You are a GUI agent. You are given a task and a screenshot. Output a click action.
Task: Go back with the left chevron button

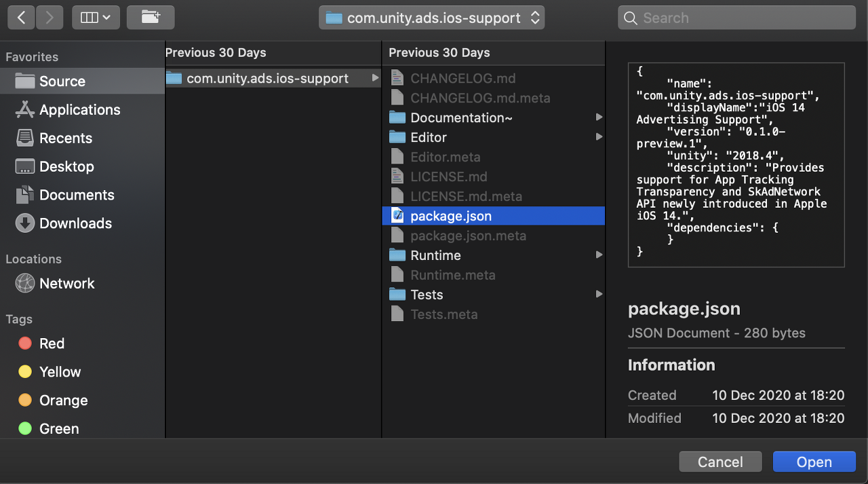pyautogui.click(x=22, y=18)
